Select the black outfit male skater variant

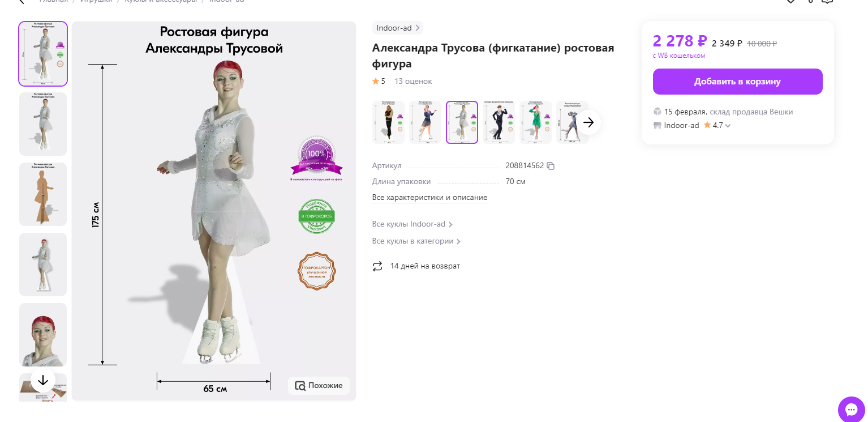[x=499, y=122]
